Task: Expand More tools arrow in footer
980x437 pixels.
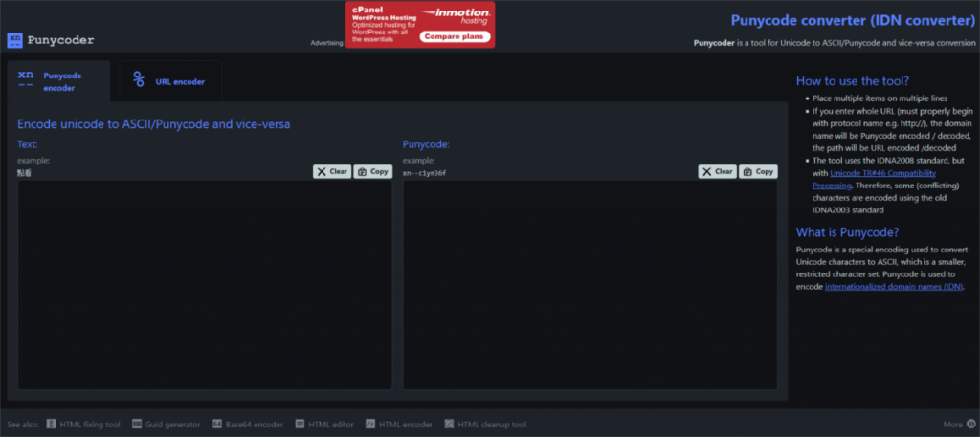Action: (970, 425)
